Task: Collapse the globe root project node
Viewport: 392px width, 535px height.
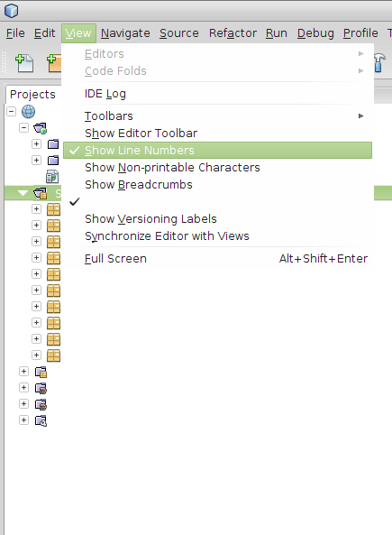Action: click(11, 111)
